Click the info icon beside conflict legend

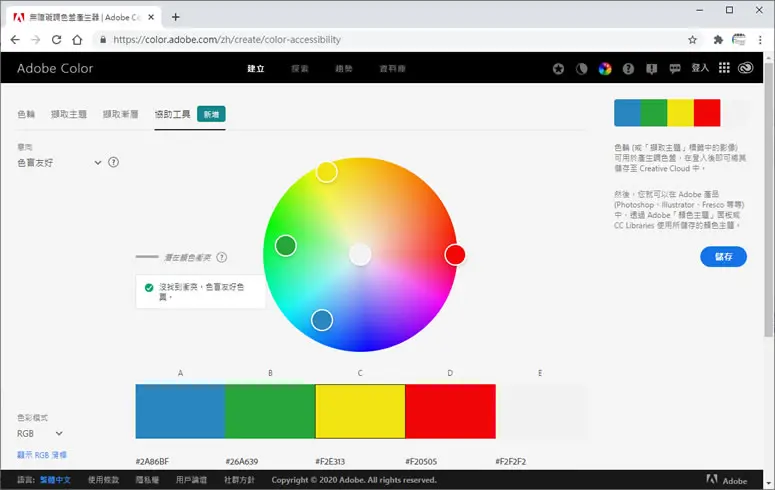coord(222,257)
